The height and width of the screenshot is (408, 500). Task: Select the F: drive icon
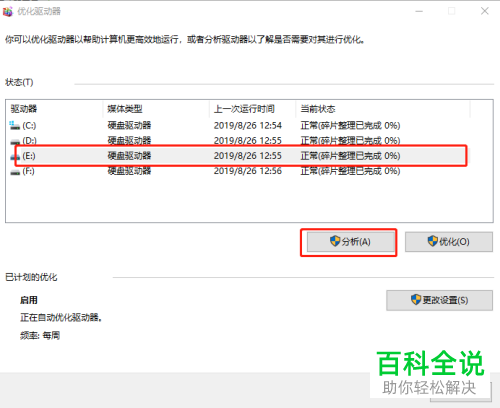pyautogui.click(x=15, y=172)
